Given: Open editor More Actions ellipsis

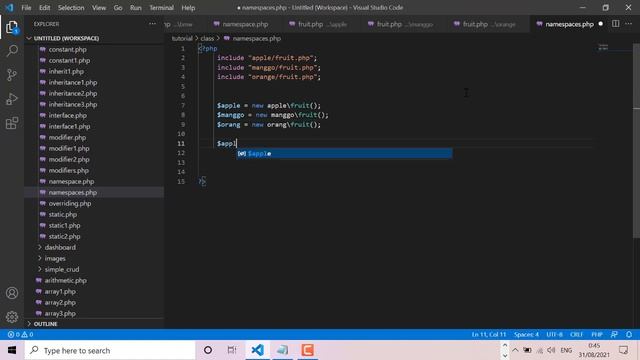Looking at the screenshot, I should click(x=629, y=24).
